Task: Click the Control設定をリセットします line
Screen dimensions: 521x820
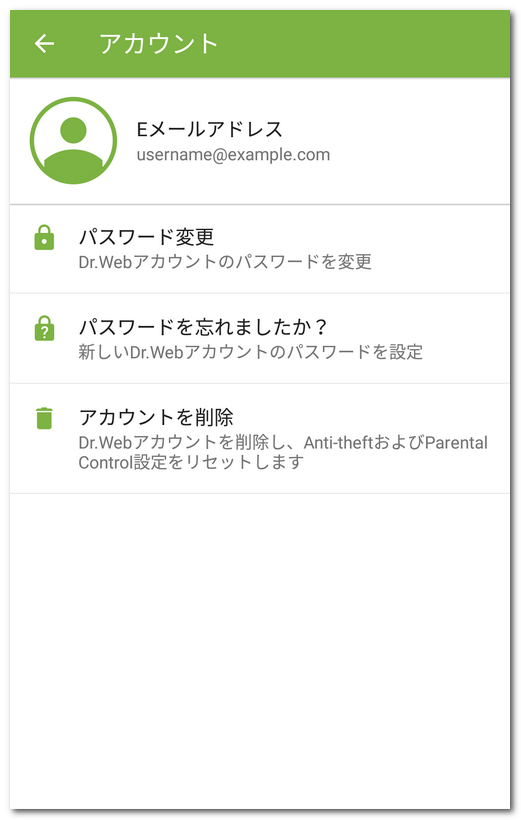Action: point(191,462)
